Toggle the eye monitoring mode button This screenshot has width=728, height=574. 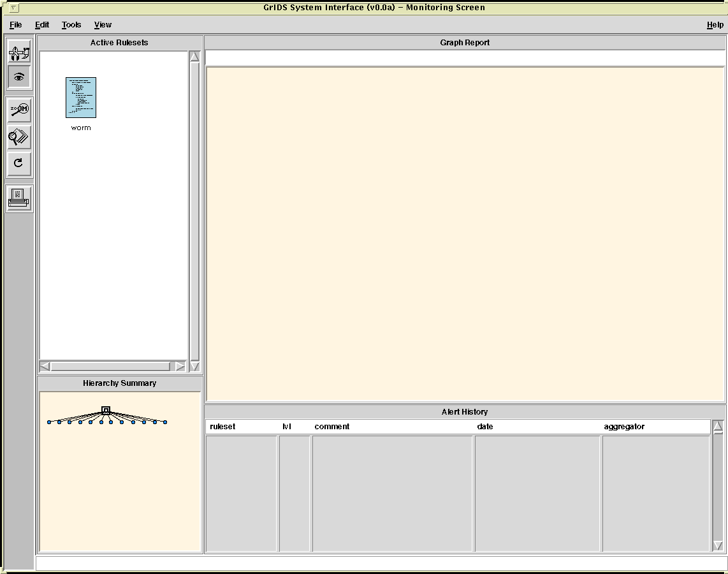[x=19, y=77]
